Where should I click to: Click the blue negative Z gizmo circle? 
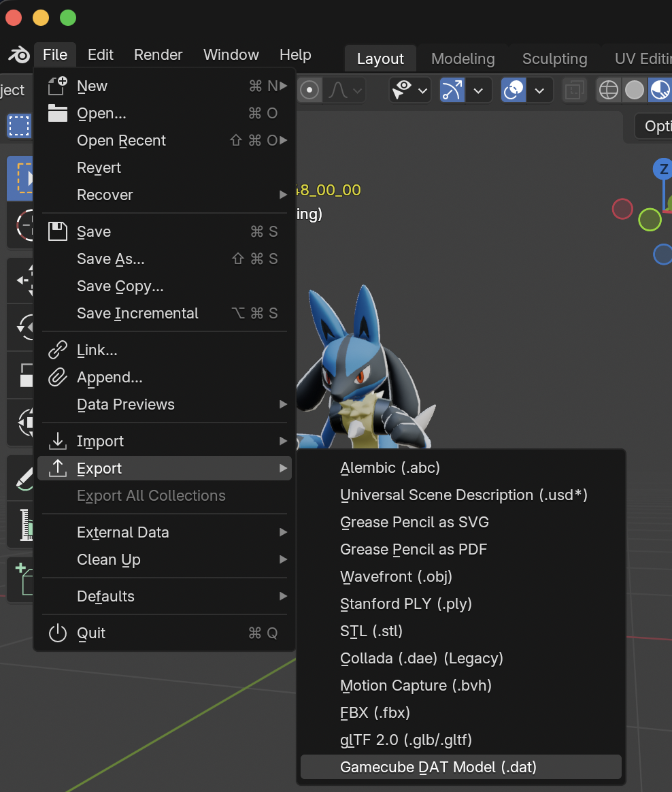pos(663,254)
